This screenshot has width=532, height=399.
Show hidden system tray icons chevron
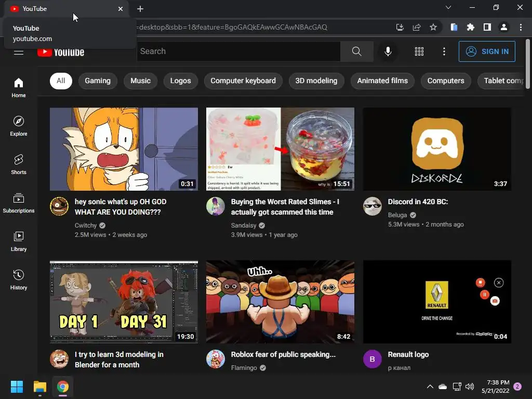pos(430,387)
